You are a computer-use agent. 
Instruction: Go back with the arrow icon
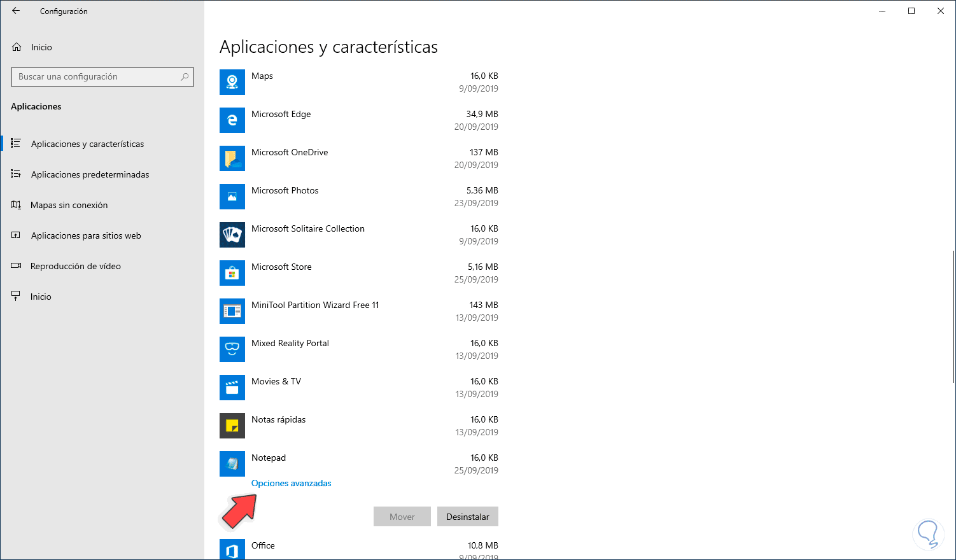pyautogui.click(x=16, y=11)
